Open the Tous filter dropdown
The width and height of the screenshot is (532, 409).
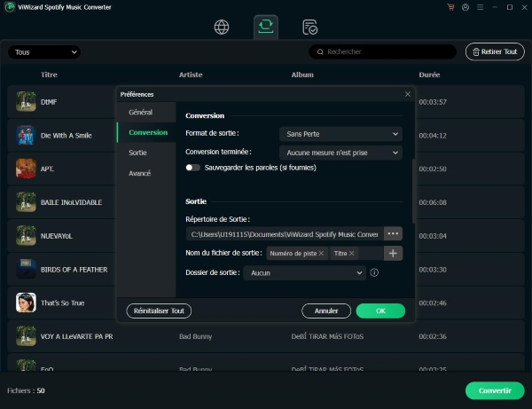pyautogui.click(x=44, y=52)
